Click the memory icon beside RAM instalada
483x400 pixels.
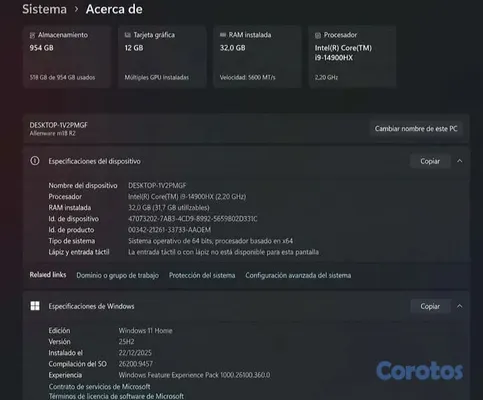pyautogui.click(x=223, y=35)
